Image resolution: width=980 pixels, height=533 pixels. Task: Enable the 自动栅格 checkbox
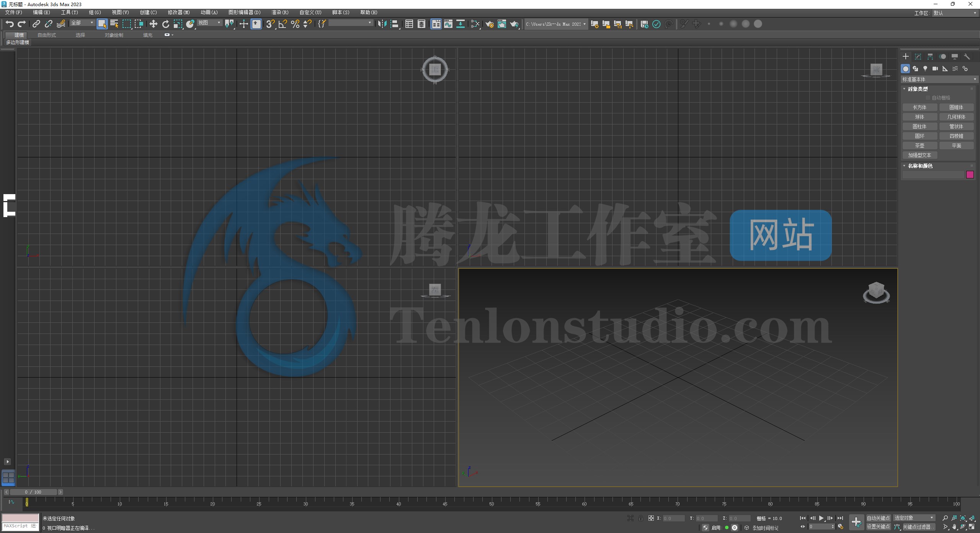[928, 98]
